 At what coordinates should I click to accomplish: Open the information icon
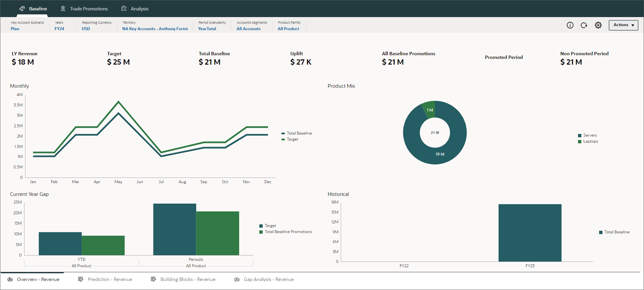570,25
